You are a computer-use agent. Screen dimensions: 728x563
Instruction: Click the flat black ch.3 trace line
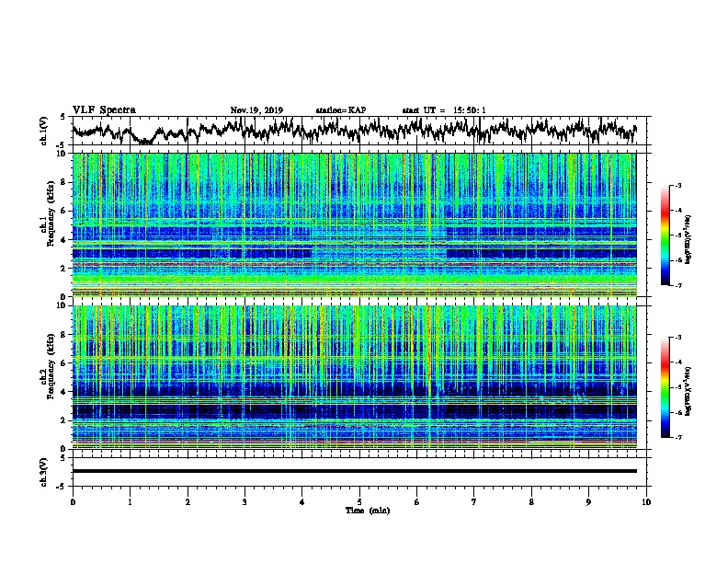click(x=355, y=471)
